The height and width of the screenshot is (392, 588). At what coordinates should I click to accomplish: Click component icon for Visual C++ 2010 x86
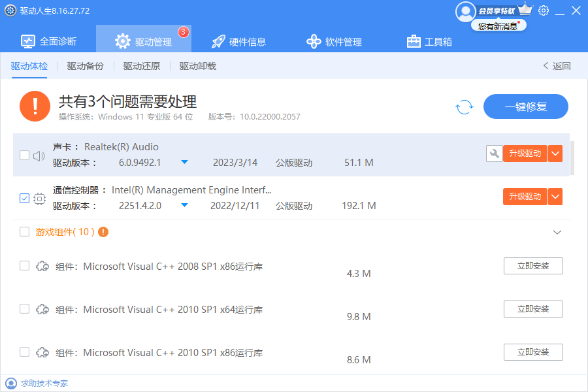click(42, 353)
